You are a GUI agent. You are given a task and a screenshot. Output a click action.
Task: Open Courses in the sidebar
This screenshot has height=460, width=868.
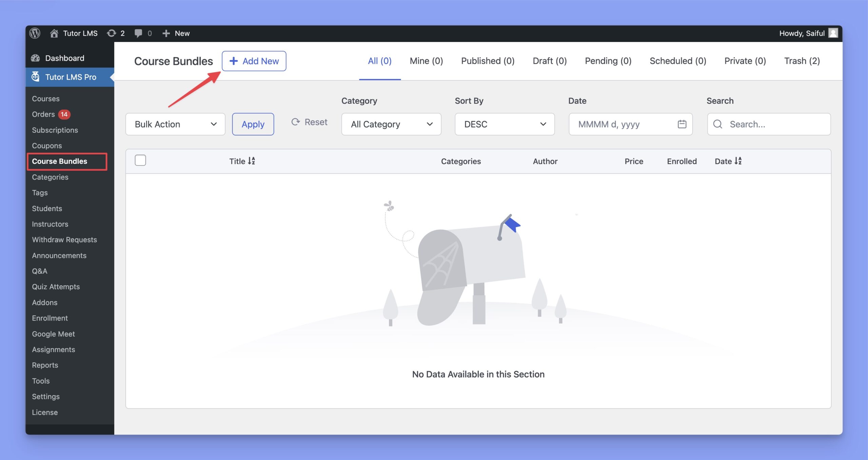coord(46,99)
